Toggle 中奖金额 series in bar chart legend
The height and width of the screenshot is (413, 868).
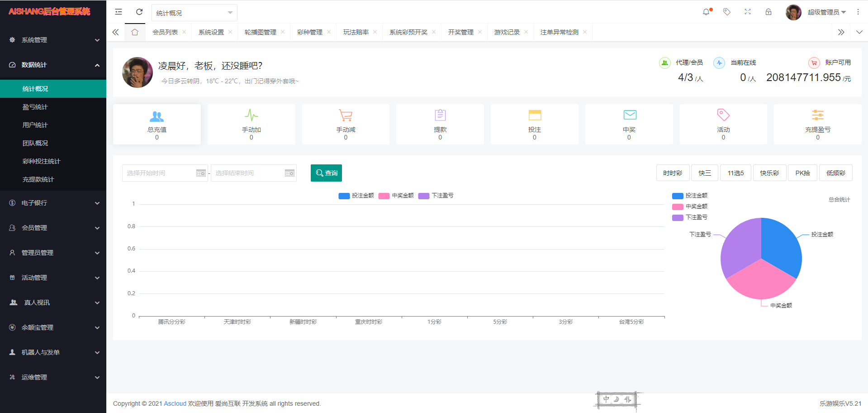click(x=396, y=196)
